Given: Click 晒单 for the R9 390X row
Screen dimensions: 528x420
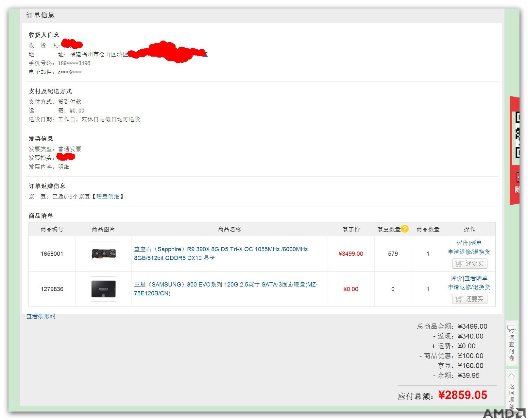Looking at the screenshot, I should pos(476,243).
